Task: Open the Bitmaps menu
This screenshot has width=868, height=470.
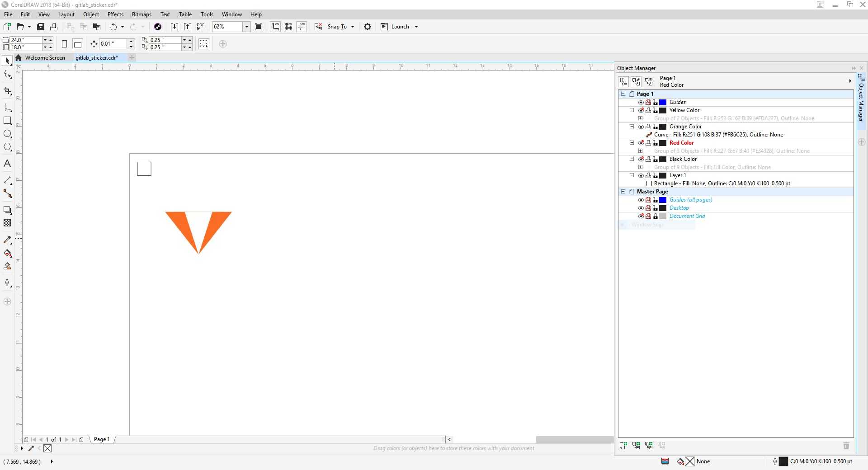Action: 142,14
